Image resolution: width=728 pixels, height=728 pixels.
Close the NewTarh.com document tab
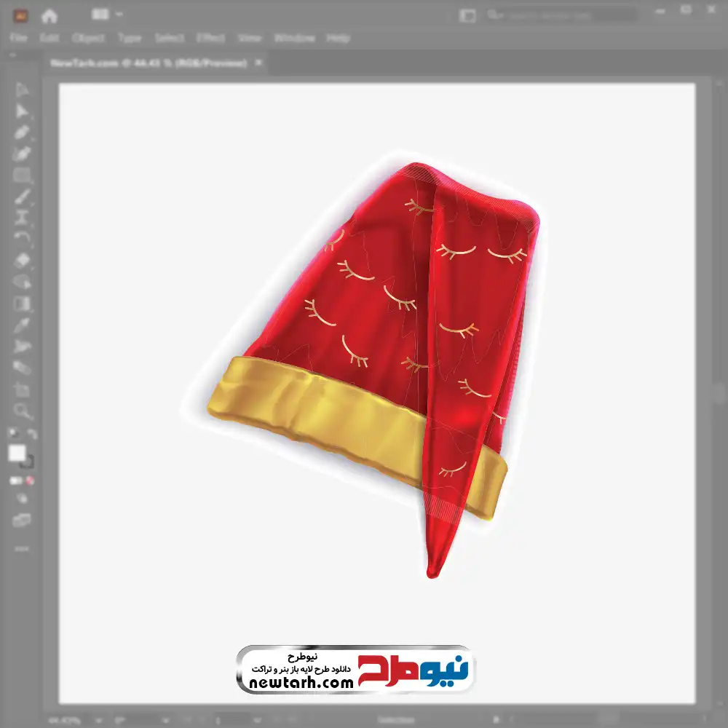tap(258, 63)
